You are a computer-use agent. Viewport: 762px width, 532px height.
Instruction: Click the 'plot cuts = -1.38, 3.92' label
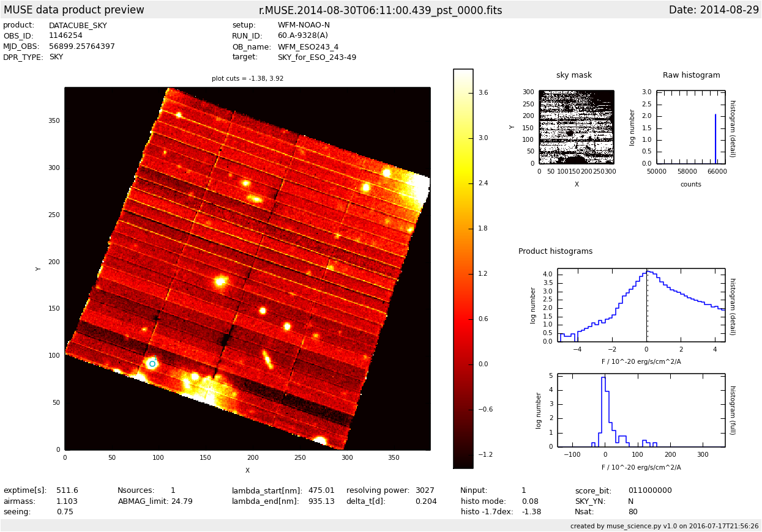pyautogui.click(x=248, y=79)
